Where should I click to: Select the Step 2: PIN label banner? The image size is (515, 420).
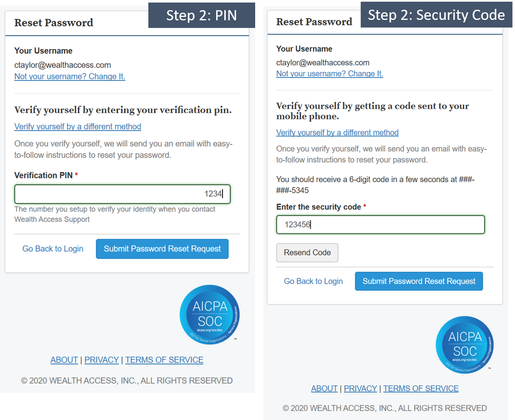(202, 15)
